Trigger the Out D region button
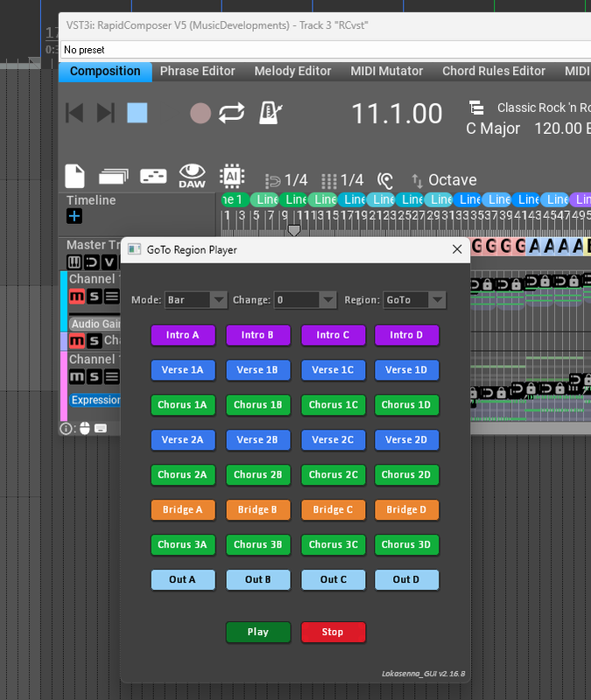 [x=406, y=579]
